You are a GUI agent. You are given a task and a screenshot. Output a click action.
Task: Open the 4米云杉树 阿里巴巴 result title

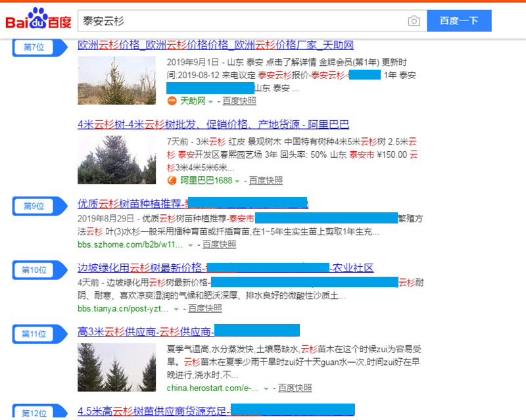[213, 124]
